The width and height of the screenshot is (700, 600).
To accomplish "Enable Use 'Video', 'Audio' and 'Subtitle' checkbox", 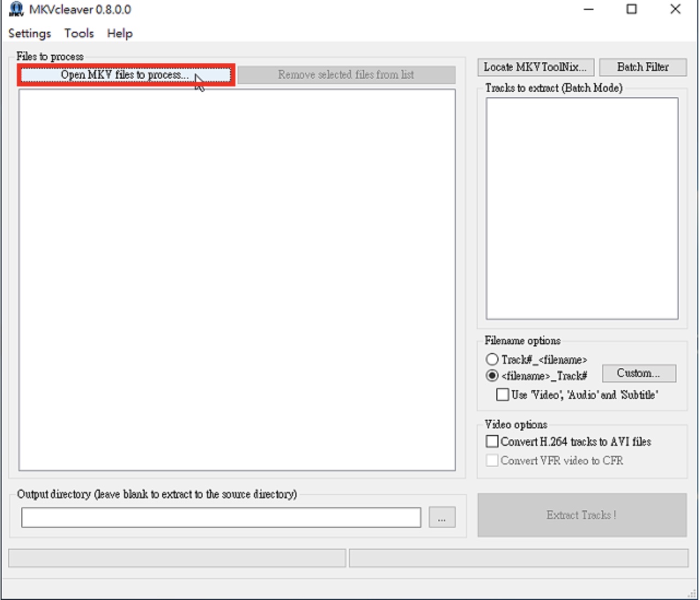I will pos(577,395).
